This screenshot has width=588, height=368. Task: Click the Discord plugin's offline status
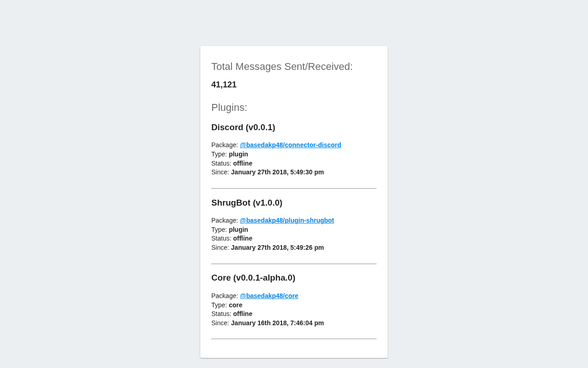243,163
